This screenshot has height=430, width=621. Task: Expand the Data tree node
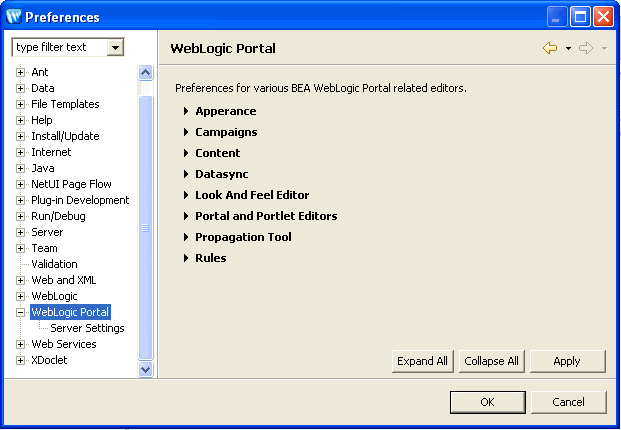coord(20,88)
